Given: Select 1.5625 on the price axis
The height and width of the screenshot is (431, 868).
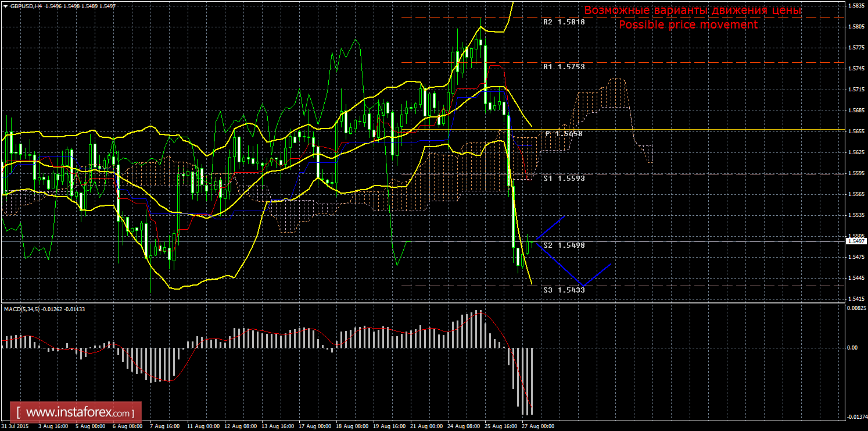Looking at the screenshot, I should pos(856,152).
